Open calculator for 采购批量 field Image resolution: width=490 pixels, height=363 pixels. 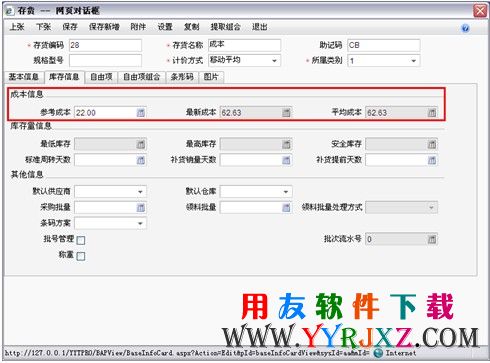click(141, 208)
